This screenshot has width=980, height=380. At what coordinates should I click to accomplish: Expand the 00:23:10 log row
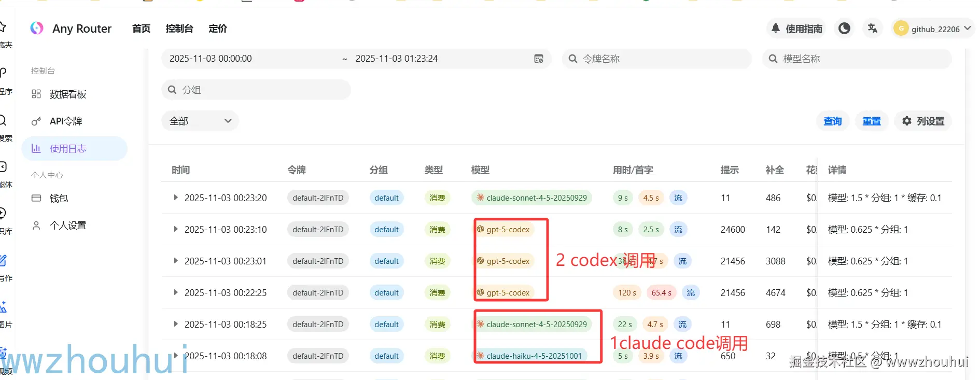176,229
